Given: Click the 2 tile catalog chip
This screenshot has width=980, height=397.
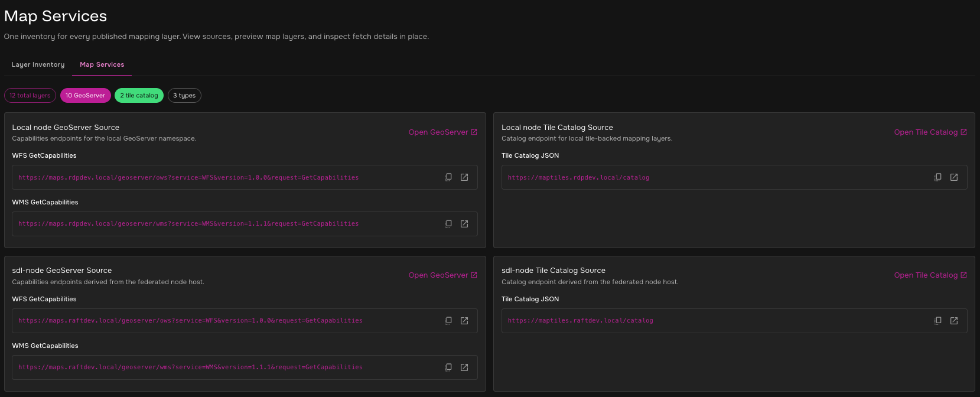Looking at the screenshot, I should coord(139,95).
